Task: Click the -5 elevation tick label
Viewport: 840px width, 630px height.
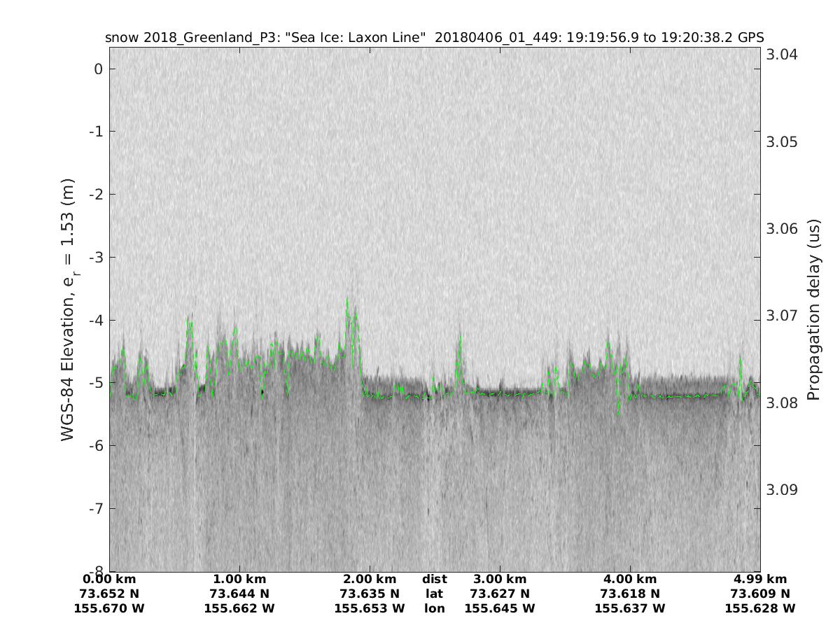Action: tap(96, 383)
